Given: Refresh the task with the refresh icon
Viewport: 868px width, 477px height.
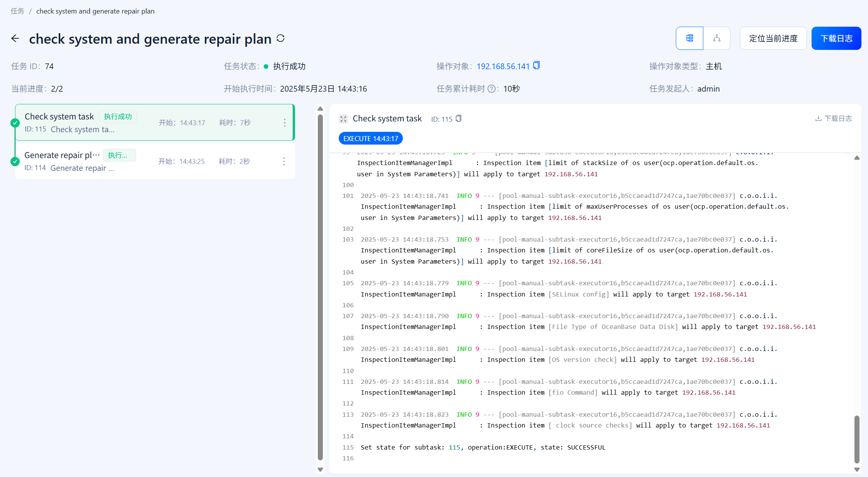Looking at the screenshot, I should pyautogui.click(x=281, y=38).
